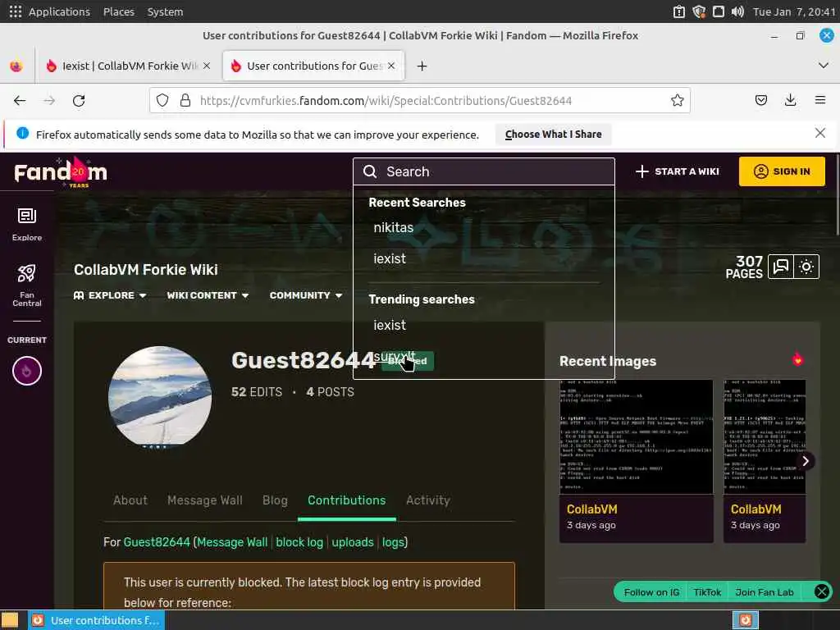840x630 pixels.
Task: Dismiss the Firefox data notification bar
Action: [x=819, y=133]
